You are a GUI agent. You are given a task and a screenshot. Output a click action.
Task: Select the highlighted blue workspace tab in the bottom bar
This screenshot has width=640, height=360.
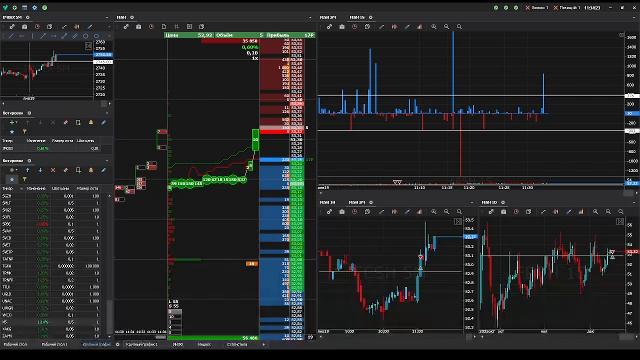96,344
